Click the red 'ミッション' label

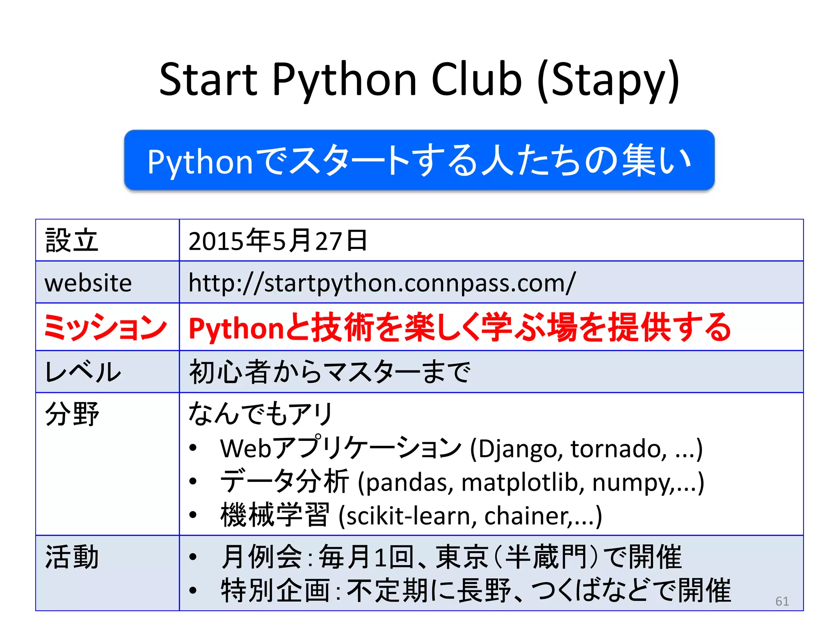(105, 327)
